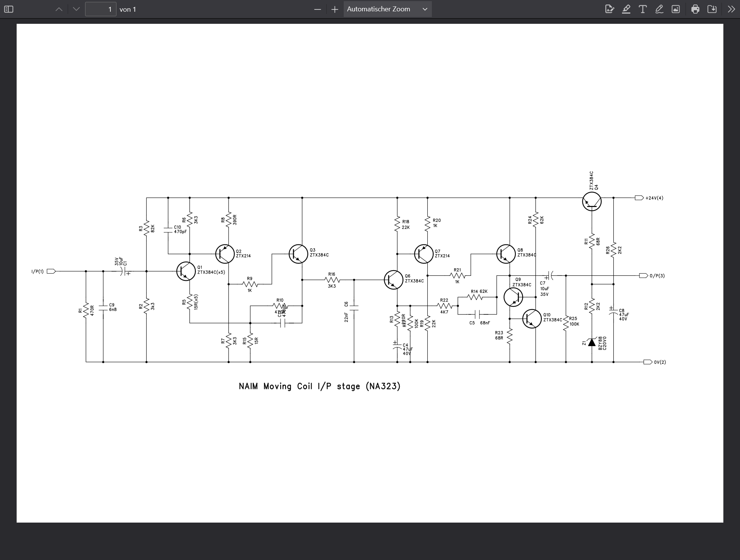Toggle the PDF sidebar panel
Viewport: 740px width, 560px height.
(x=9, y=9)
